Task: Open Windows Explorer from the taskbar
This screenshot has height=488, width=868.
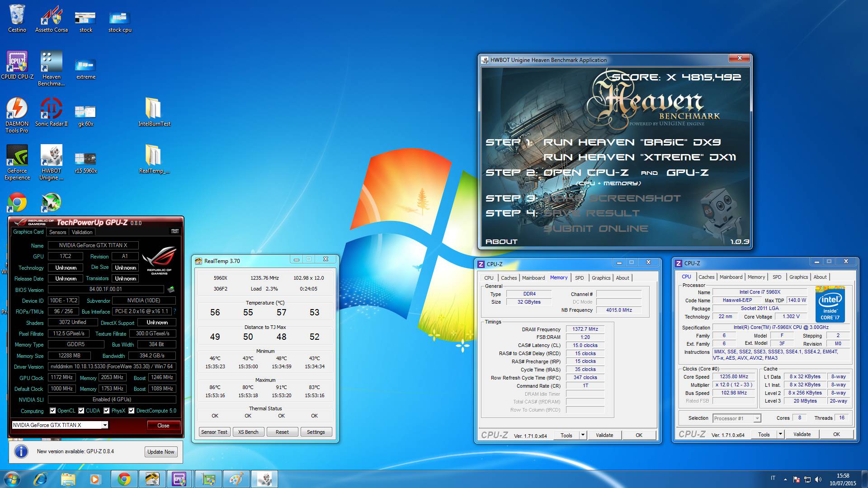Action: point(68,479)
